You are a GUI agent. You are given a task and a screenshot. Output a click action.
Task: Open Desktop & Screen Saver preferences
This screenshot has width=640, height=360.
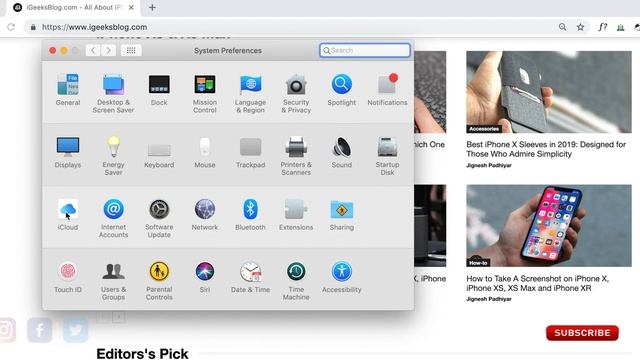pyautogui.click(x=113, y=93)
